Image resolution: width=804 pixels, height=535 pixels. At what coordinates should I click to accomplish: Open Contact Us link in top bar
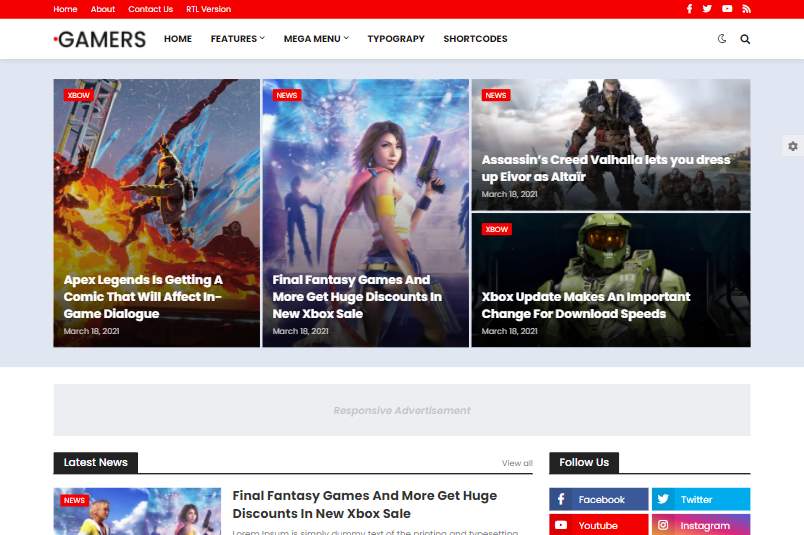coord(150,9)
